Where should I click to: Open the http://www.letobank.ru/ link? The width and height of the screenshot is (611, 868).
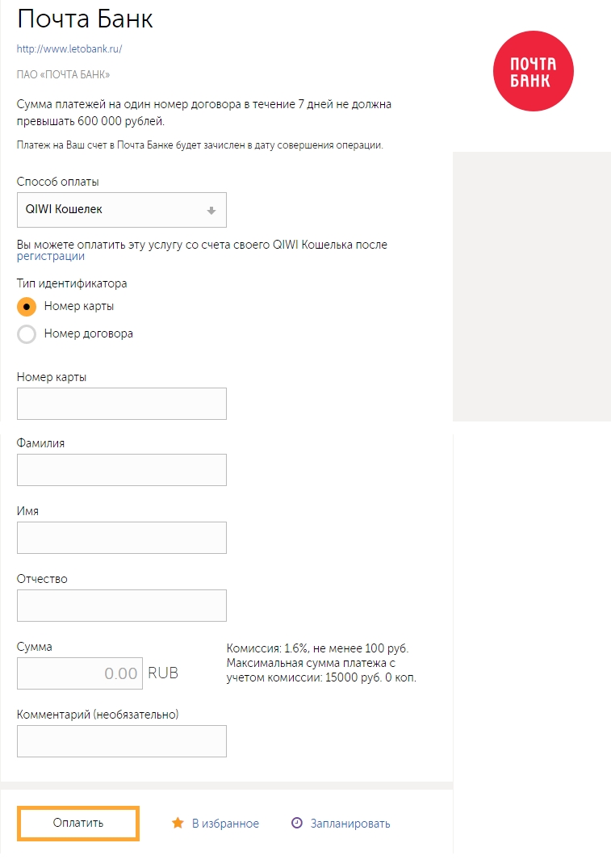click(69, 48)
